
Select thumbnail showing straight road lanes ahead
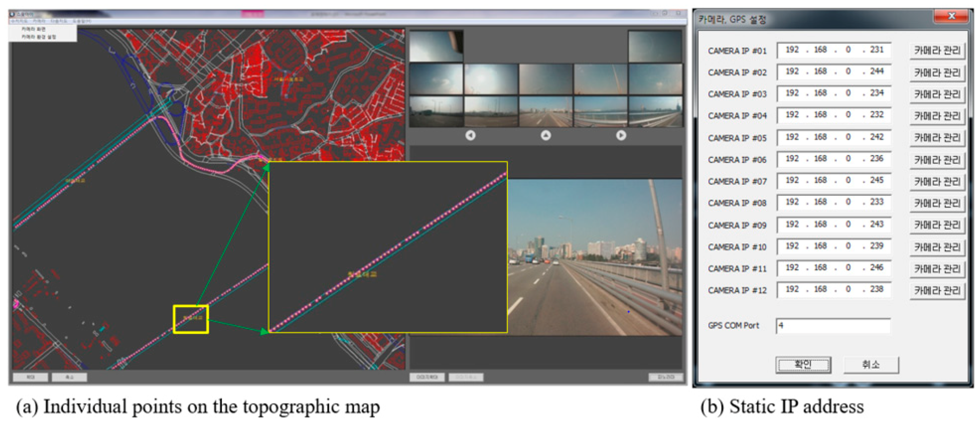click(546, 111)
